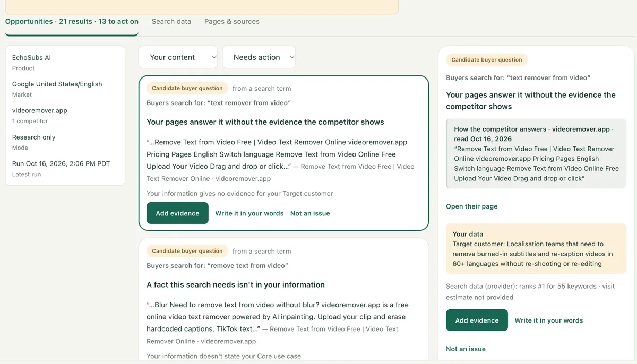Click Candidate buyer question badge in detail panel

coord(487,60)
